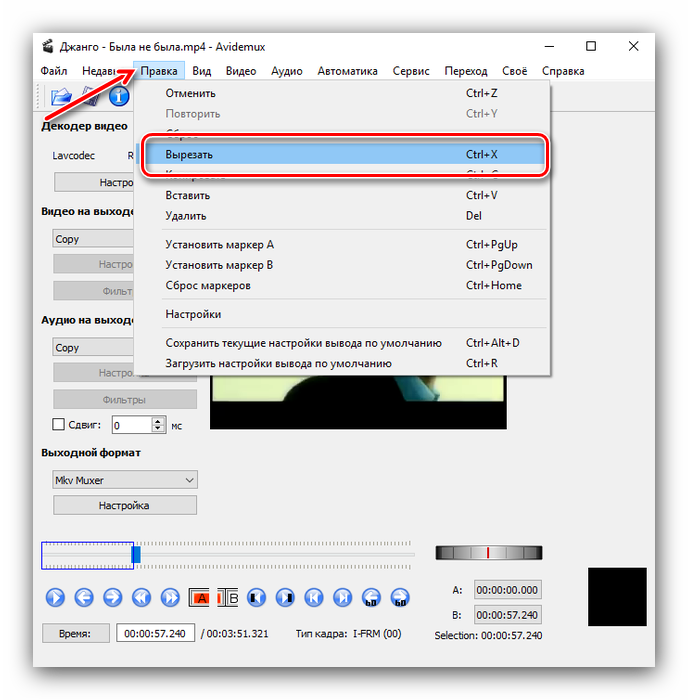Enable the Сдвиг audio shift checkbox
This screenshot has width=688, height=700.
(58, 425)
